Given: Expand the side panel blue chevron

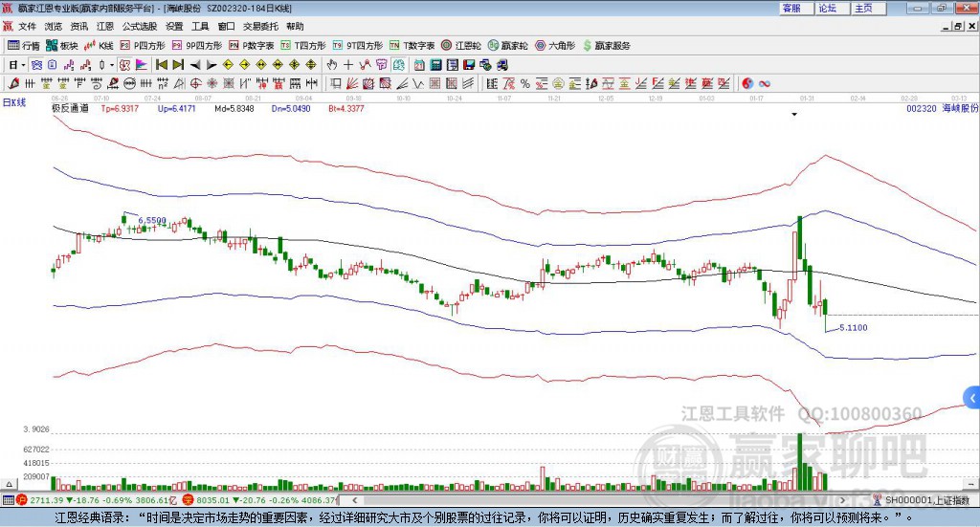Looking at the screenshot, I should coord(972,398).
